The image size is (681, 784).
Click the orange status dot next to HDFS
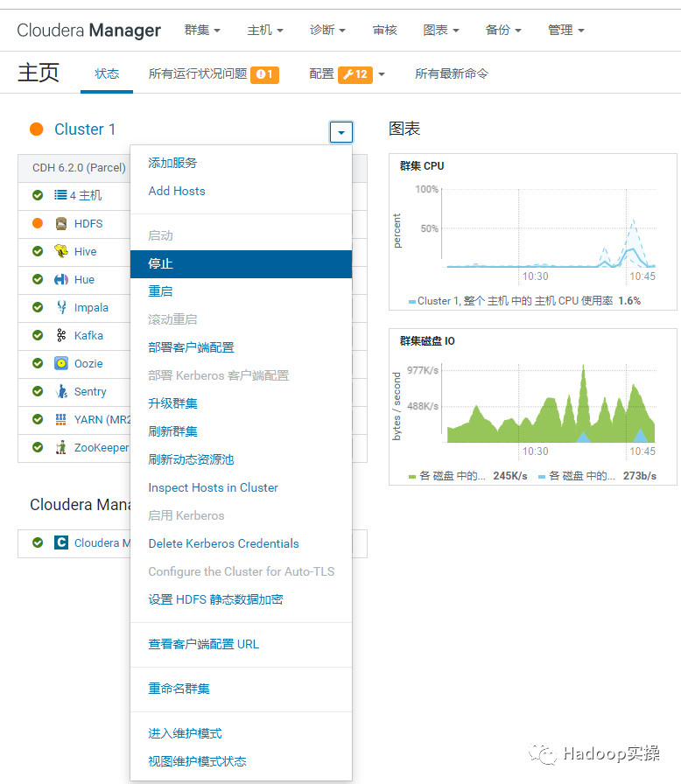tap(38, 223)
